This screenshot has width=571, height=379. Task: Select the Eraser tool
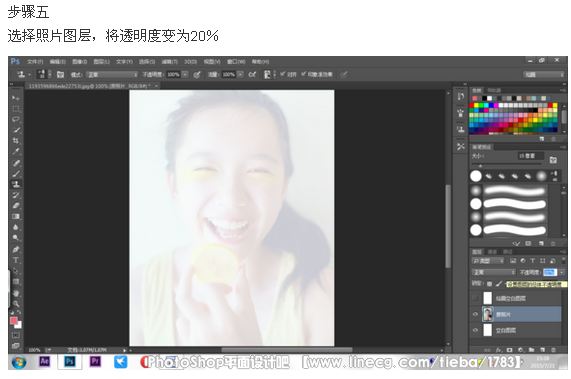pyautogui.click(x=16, y=205)
